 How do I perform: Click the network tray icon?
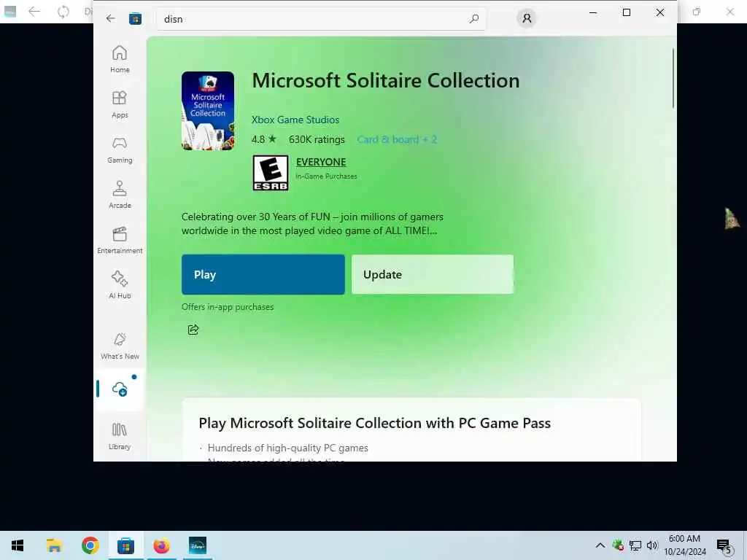click(x=635, y=545)
